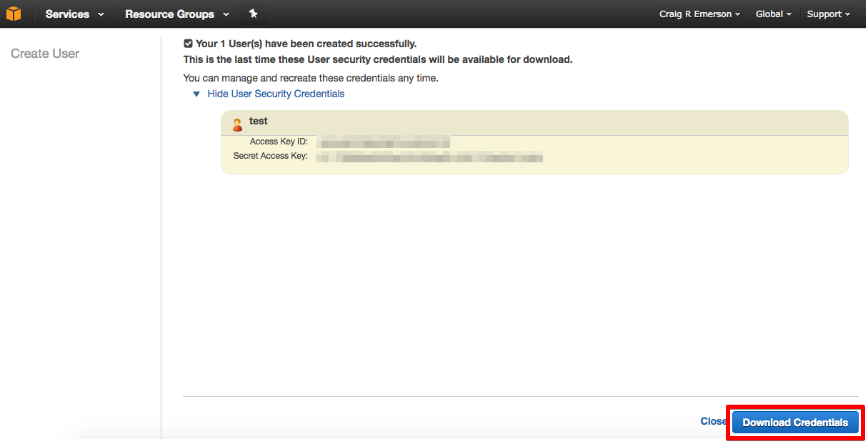Click the users created successfully message
Screen dimensions: 868x444
[x=306, y=44]
